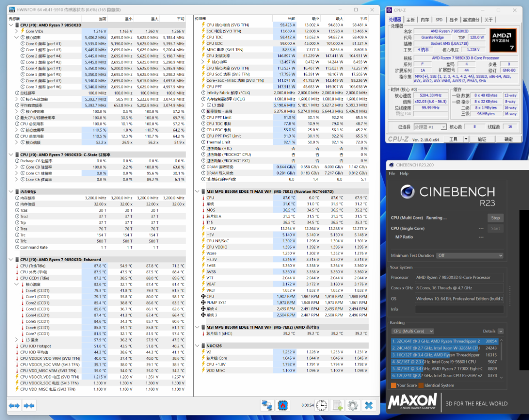Click the Processor field in Cinebench
Screen dimensions: 529x420
click(459, 277)
